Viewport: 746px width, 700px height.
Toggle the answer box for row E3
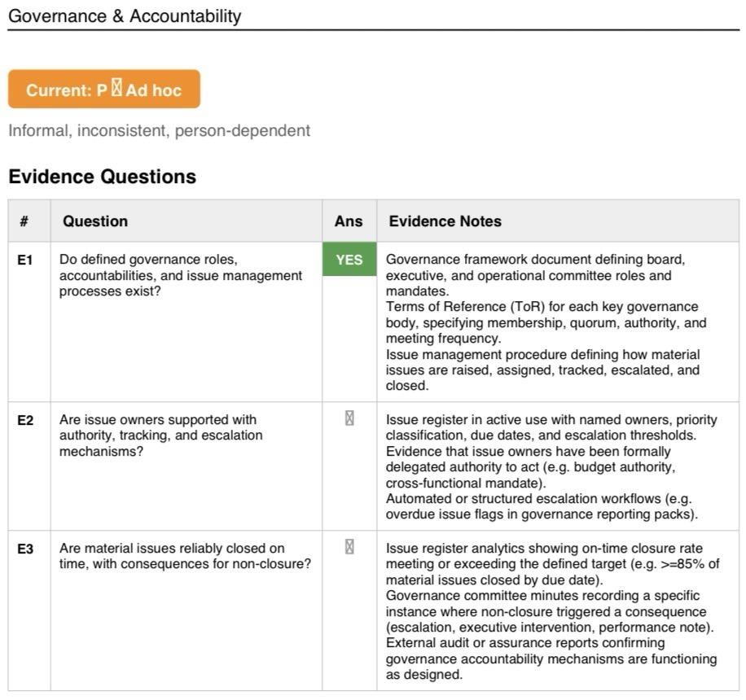tap(349, 547)
